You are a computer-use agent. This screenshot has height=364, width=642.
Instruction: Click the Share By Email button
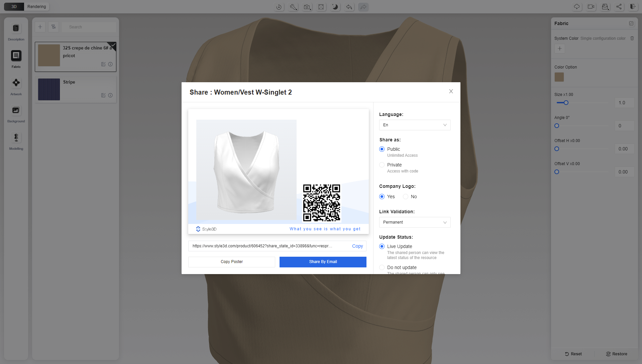(x=323, y=262)
